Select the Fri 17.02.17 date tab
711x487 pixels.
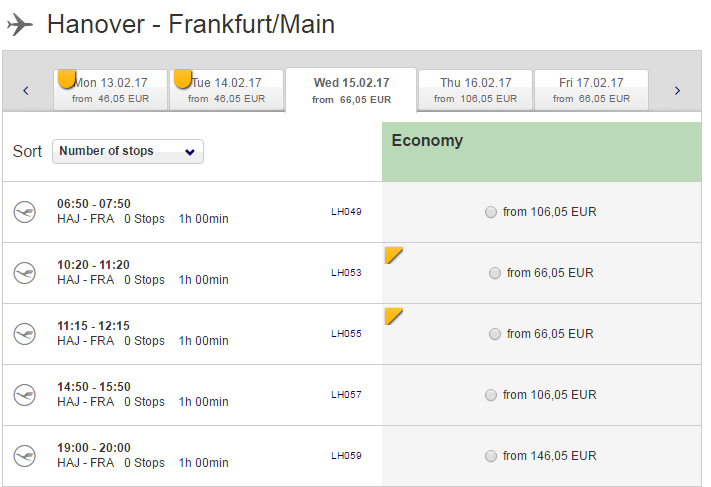tap(591, 90)
